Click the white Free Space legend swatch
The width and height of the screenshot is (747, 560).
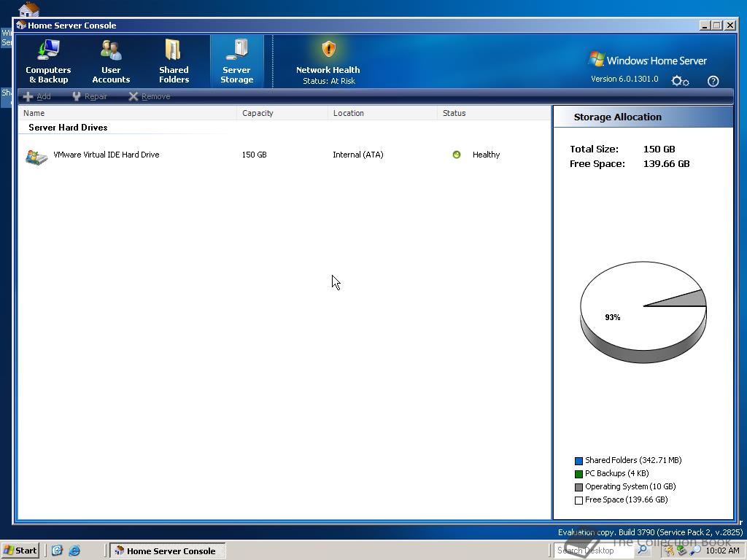tap(578, 500)
